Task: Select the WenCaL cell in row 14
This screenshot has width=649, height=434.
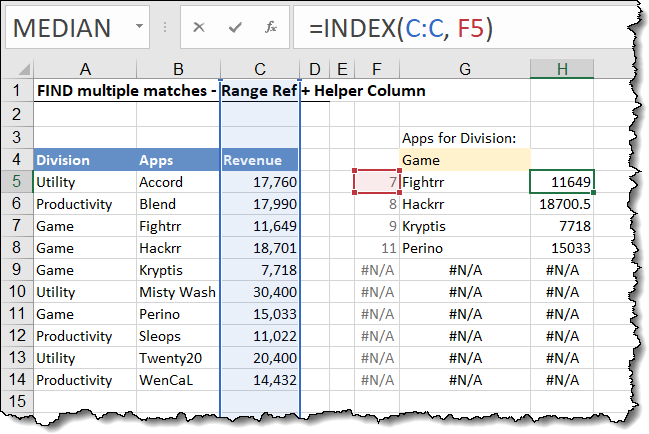Action: tap(176, 380)
